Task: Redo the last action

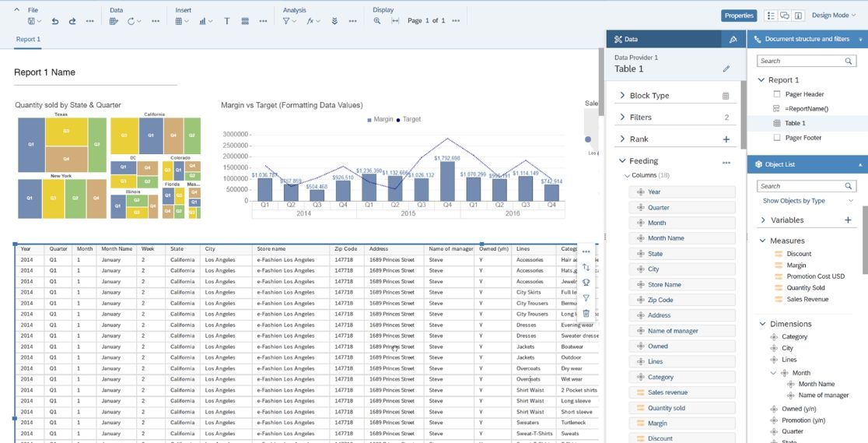Action: [x=72, y=21]
